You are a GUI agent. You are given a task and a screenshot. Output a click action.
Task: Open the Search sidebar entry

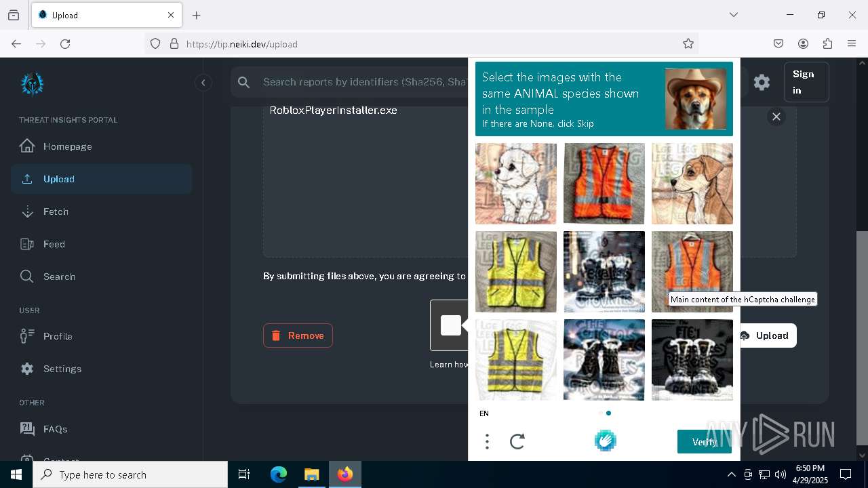(x=102, y=277)
